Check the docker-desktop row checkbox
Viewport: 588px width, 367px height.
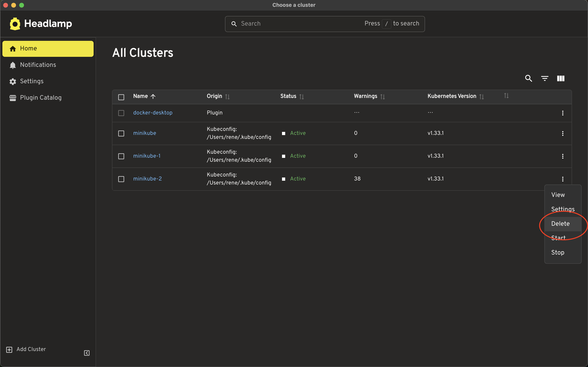click(x=121, y=113)
